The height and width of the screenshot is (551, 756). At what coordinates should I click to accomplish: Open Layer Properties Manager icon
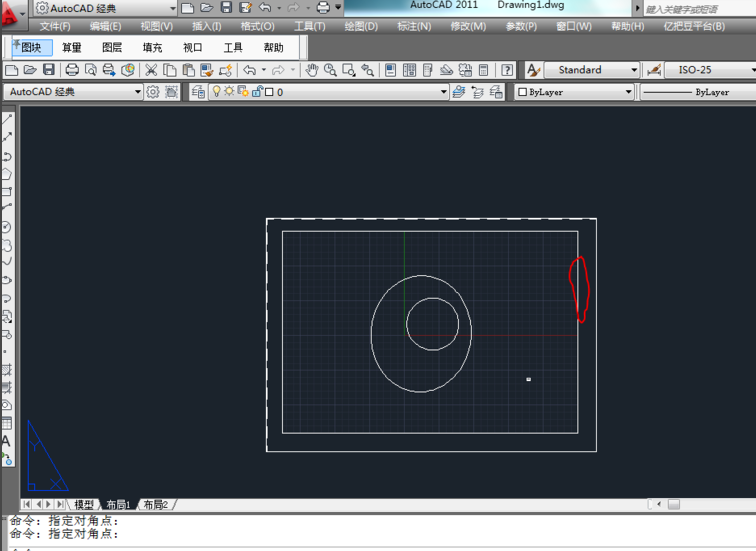click(x=198, y=92)
